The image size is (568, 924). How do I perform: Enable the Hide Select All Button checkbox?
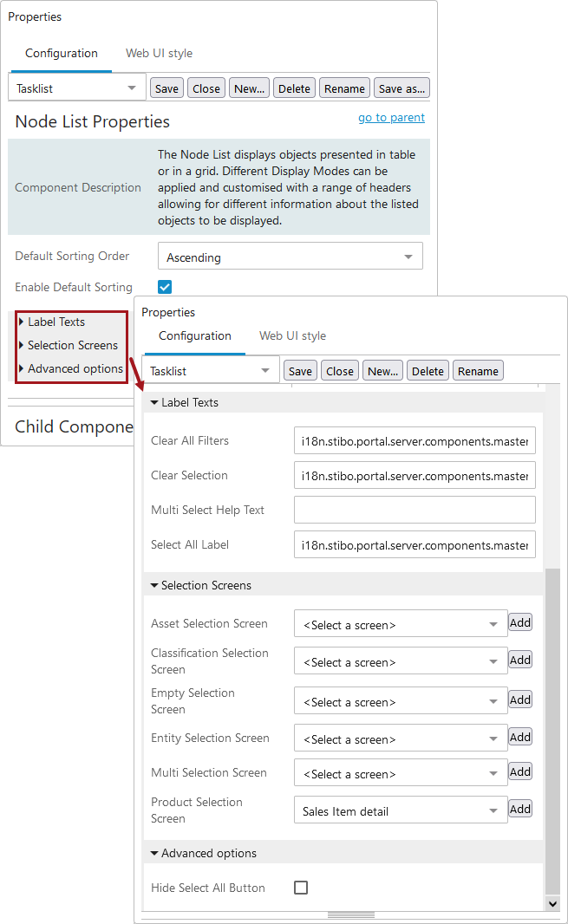[x=301, y=888]
